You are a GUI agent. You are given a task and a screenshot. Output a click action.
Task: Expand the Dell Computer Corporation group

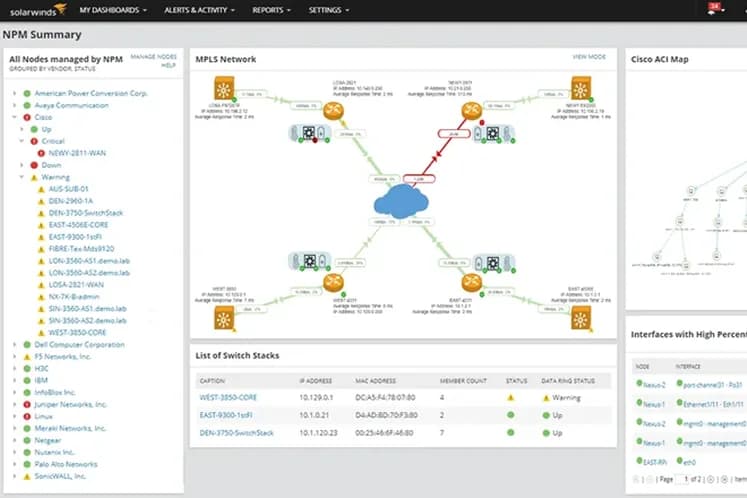(x=14, y=345)
